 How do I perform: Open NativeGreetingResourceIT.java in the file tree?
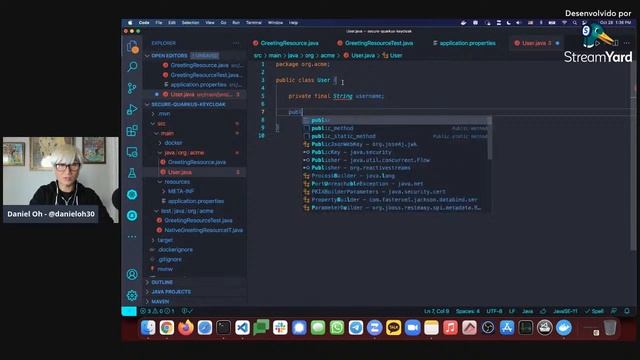pyautogui.click(x=203, y=230)
